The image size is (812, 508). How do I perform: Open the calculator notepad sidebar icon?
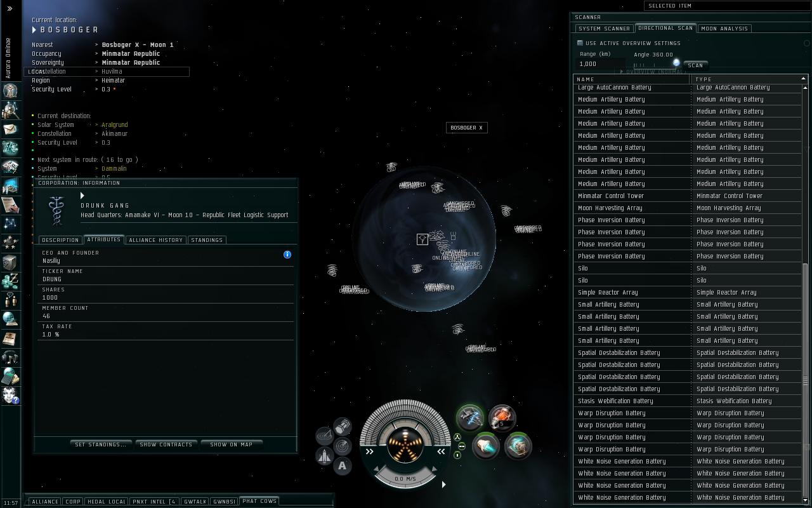pyautogui.click(x=10, y=376)
